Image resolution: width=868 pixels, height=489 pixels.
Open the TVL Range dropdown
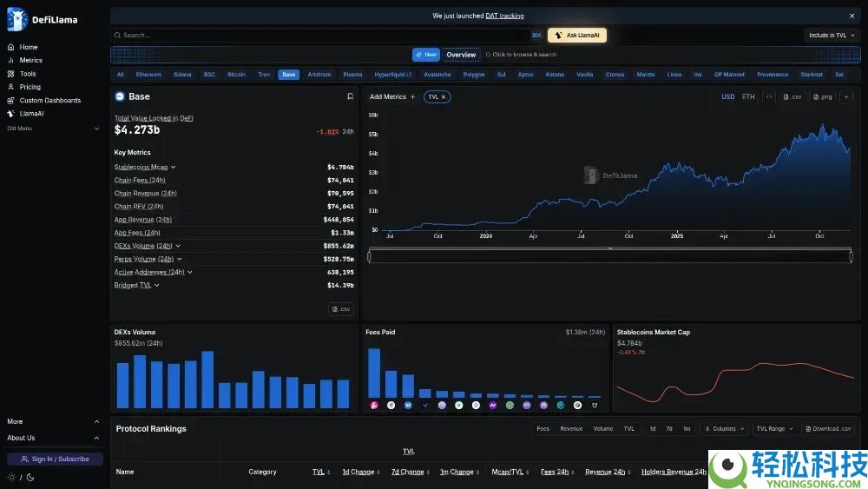(x=774, y=429)
